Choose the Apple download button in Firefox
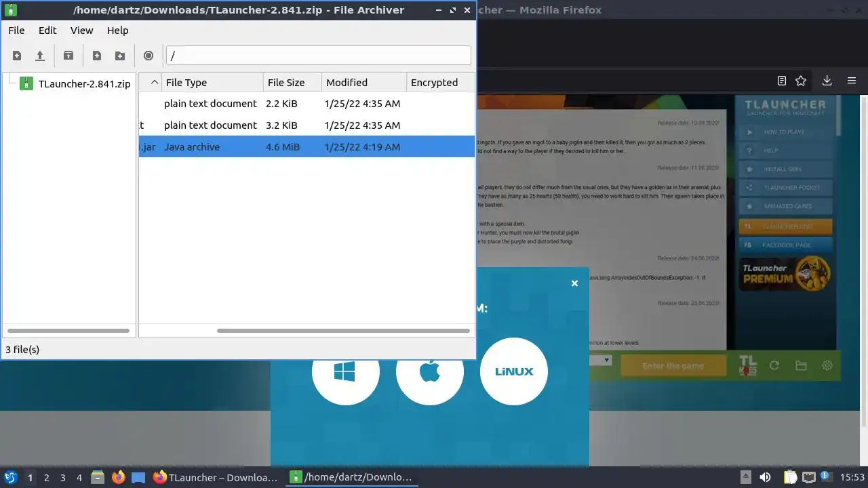The image size is (868, 488). [430, 371]
